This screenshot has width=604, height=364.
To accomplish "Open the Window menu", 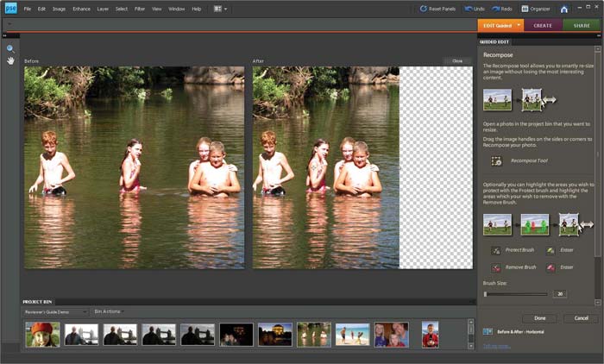I will (x=176, y=9).
